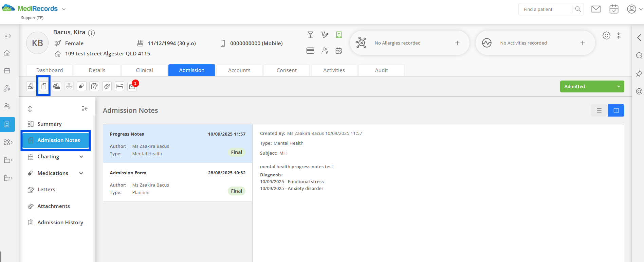The width and height of the screenshot is (644, 262).
Task: Switch to split panel view in Admission Notes
Action: [x=616, y=110]
